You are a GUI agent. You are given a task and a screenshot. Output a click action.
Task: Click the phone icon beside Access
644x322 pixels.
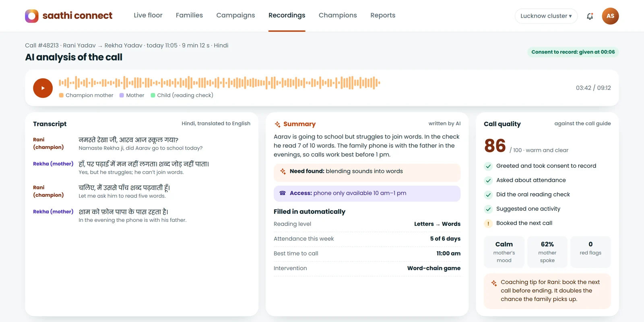click(283, 193)
